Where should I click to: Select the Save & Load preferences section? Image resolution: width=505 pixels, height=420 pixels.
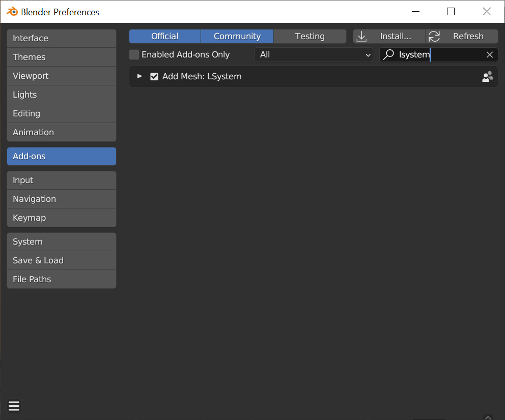coord(61,260)
